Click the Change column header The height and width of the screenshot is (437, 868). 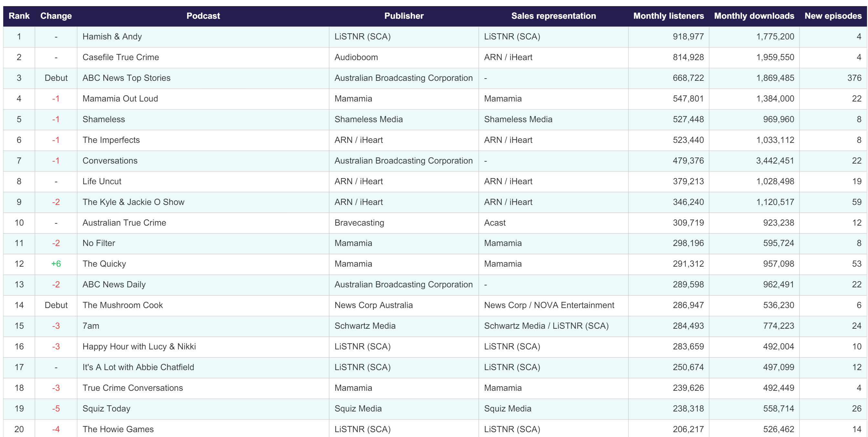tap(56, 16)
